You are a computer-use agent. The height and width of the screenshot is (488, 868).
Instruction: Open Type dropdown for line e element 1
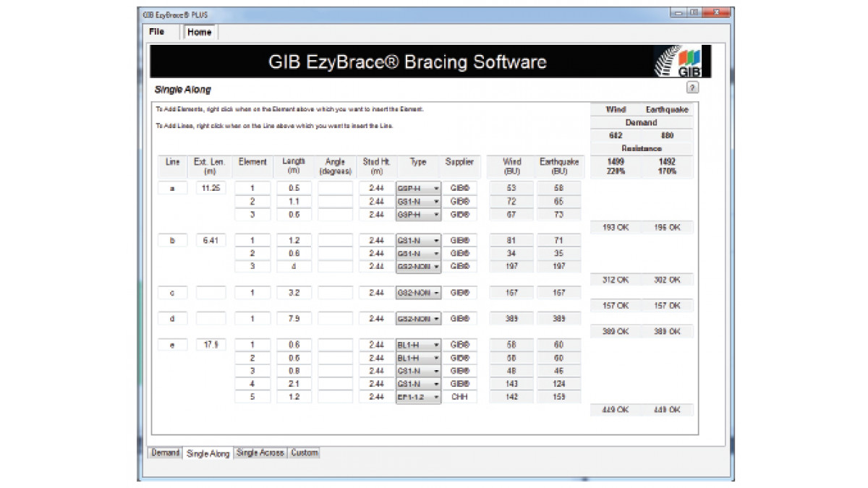pos(436,346)
